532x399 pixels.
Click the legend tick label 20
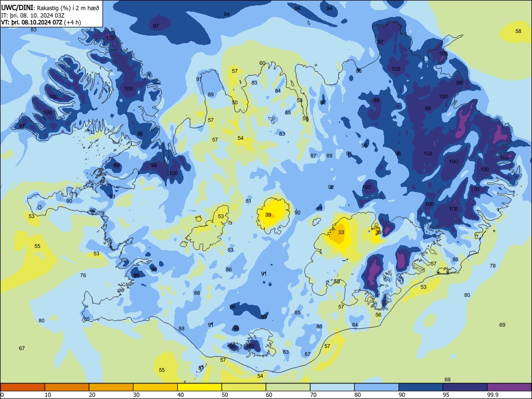[92, 395]
